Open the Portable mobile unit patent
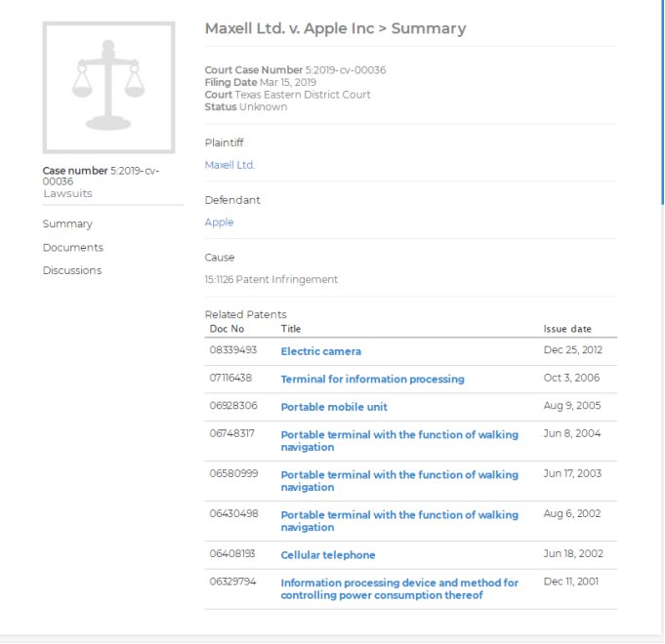Screen dimensions: 665x644 coord(334,406)
